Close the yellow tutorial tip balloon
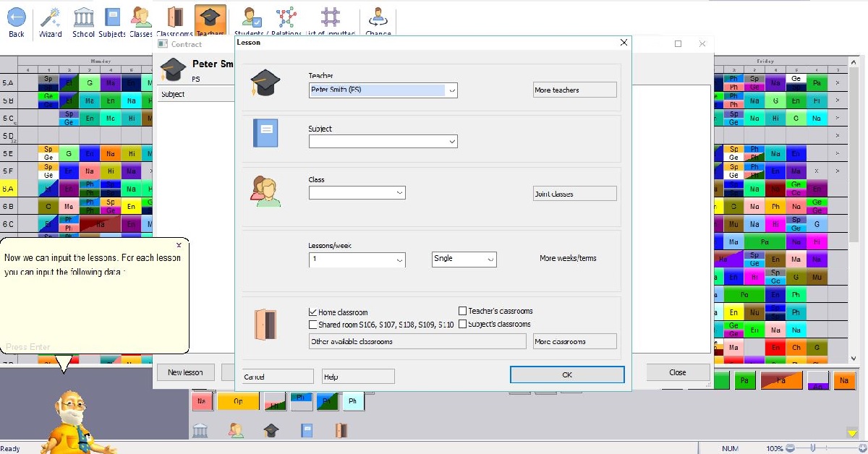The height and width of the screenshot is (454, 868). [179, 244]
